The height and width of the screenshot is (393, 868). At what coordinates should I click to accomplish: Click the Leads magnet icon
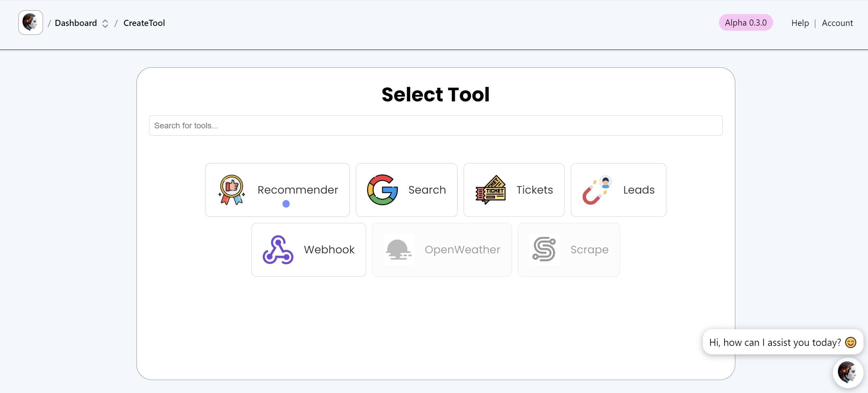(x=597, y=190)
